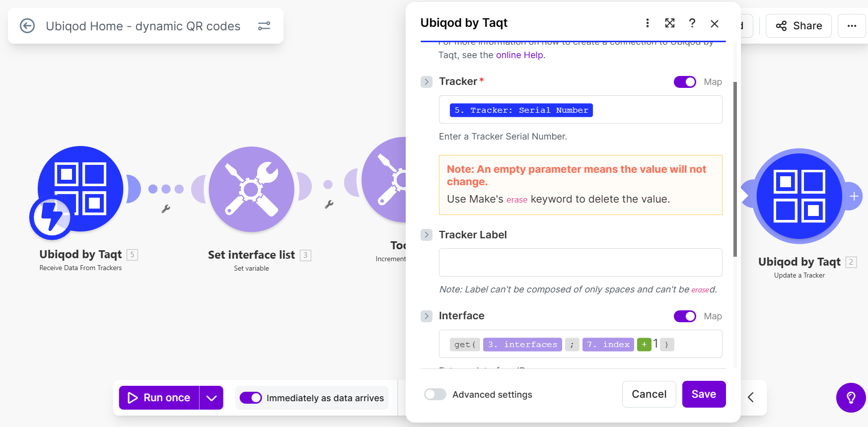Open scenario settings sliders icon

tap(264, 26)
